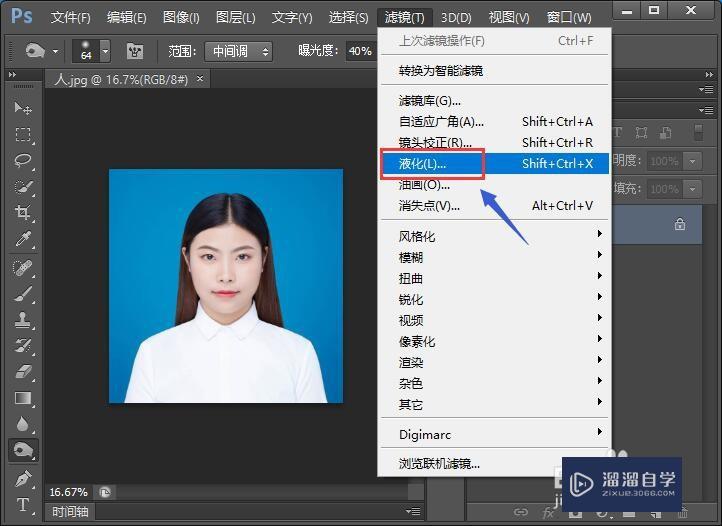Open the 图像(I) menu
Viewport: 722px width, 526px height.
181,17
